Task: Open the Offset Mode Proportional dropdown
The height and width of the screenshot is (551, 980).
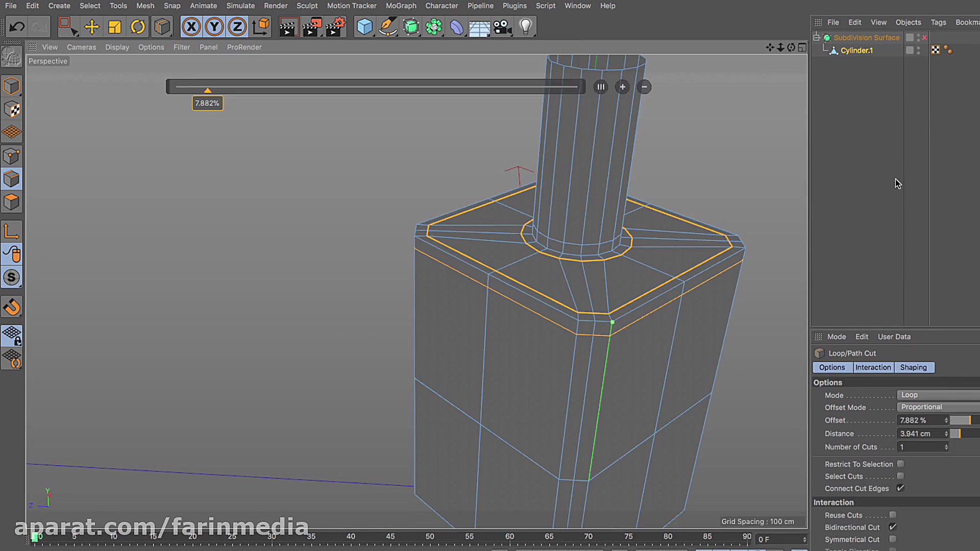Action: click(938, 407)
